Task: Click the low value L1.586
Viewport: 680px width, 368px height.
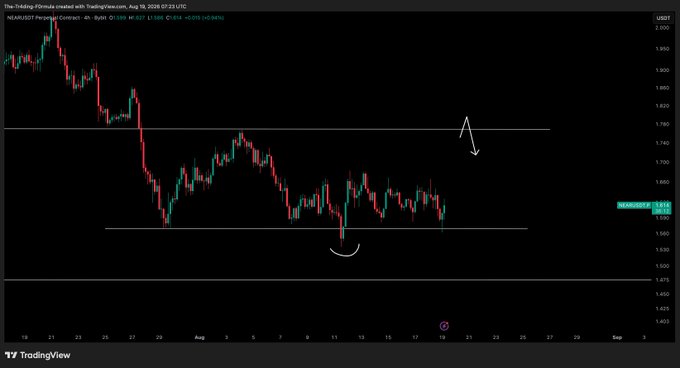Action: [x=156, y=18]
